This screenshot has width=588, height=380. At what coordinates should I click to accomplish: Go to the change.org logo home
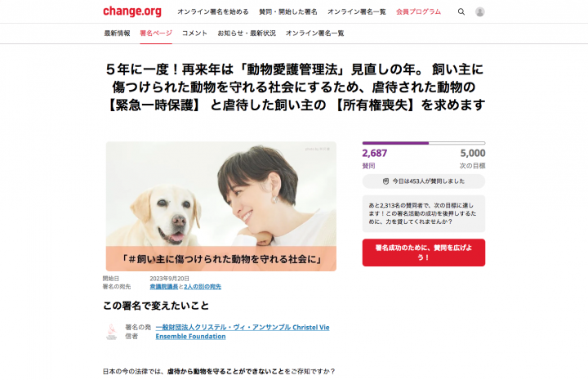(132, 11)
